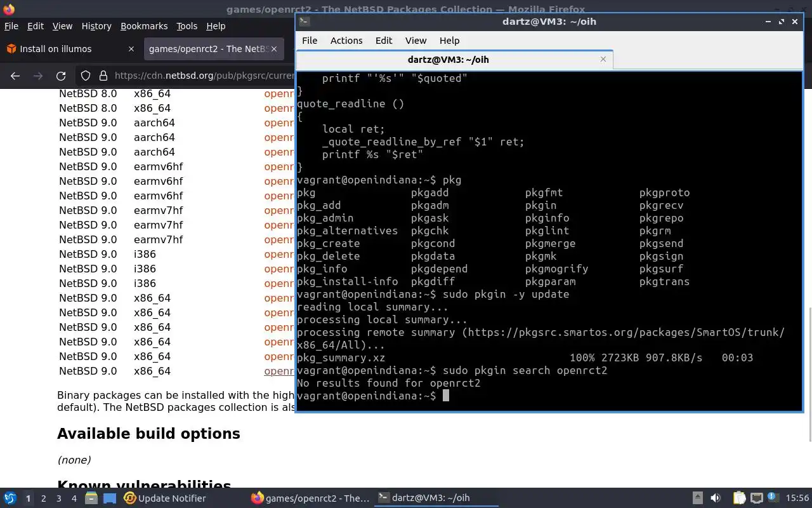Click the notification info tray icon
This screenshot has width=812, height=508.
773,498
